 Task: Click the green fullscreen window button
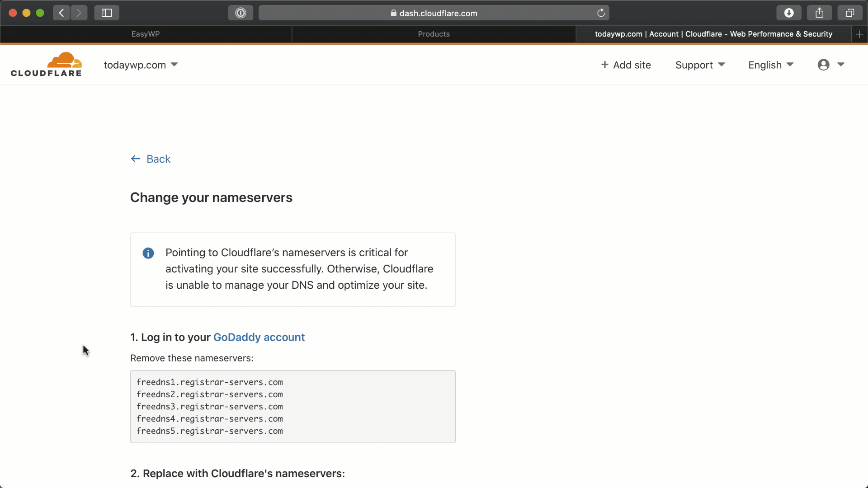tap(40, 13)
